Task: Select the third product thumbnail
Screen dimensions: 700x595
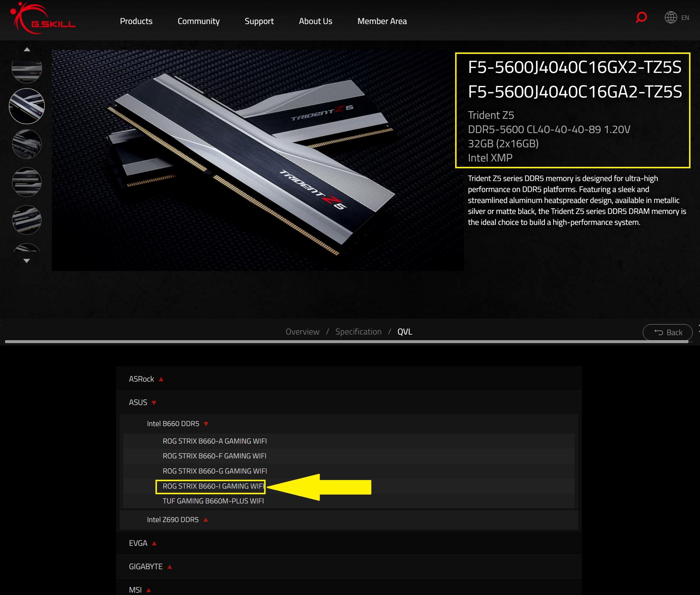Action: 27,144
